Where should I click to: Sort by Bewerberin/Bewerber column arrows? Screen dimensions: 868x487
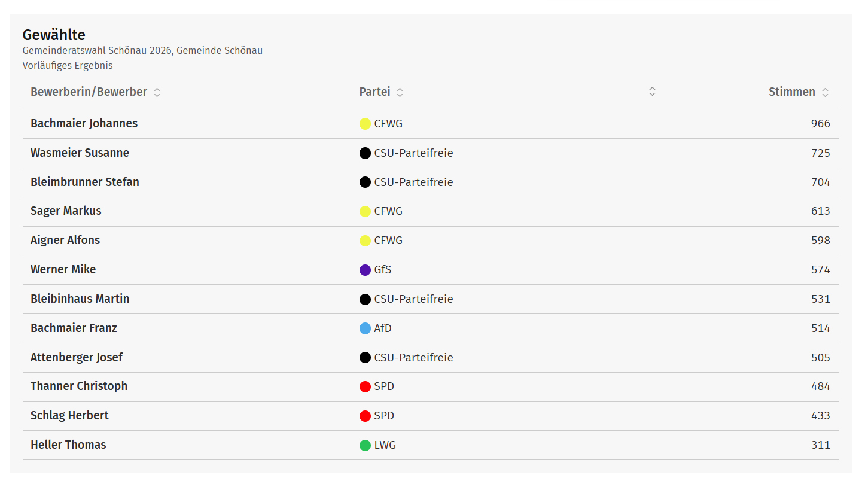[157, 92]
